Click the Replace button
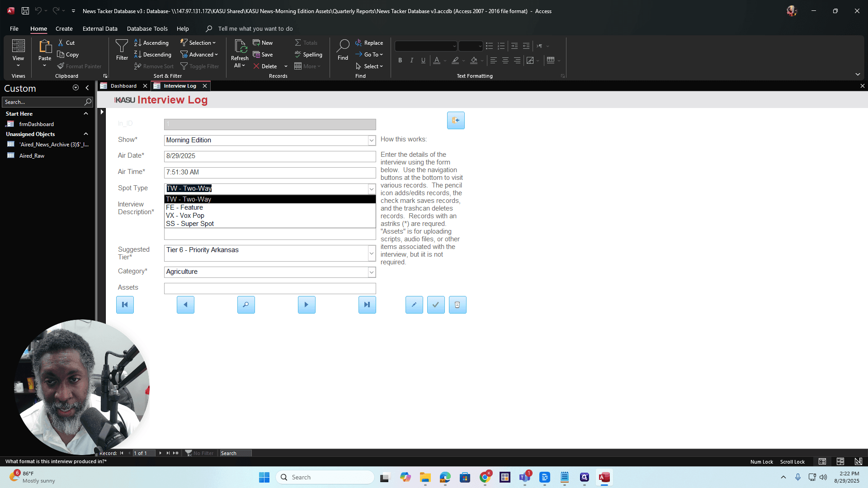The height and width of the screenshot is (488, 868). point(369,42)
